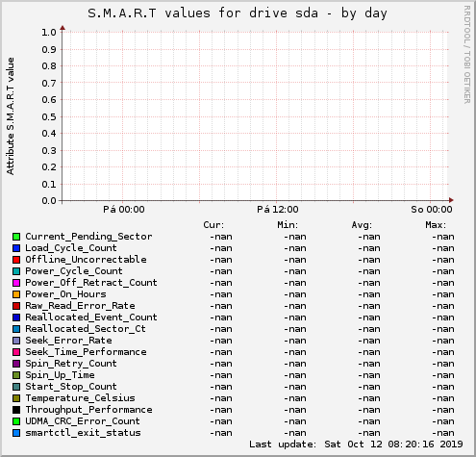Click the Temperature_Celsius olive swatch
Image resolution: width=476 pixels, height=457 pixels.
[16, 398]
